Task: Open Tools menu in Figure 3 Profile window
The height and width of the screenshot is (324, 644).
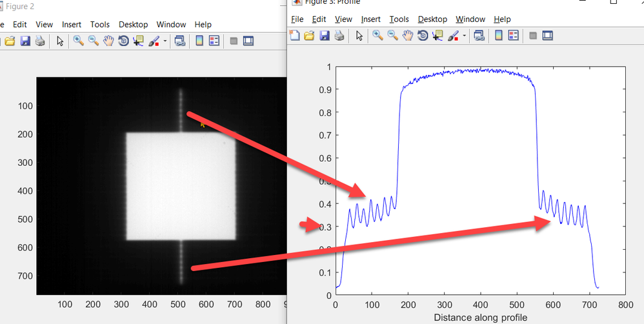Action: click(x=399, y=19)
